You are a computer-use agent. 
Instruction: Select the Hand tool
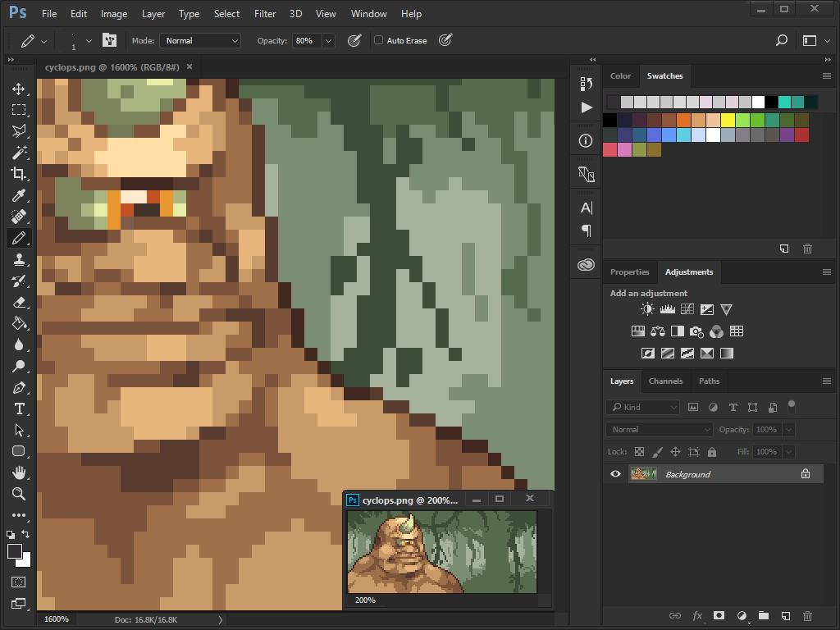pyautogui.click(x=18, y=472)
